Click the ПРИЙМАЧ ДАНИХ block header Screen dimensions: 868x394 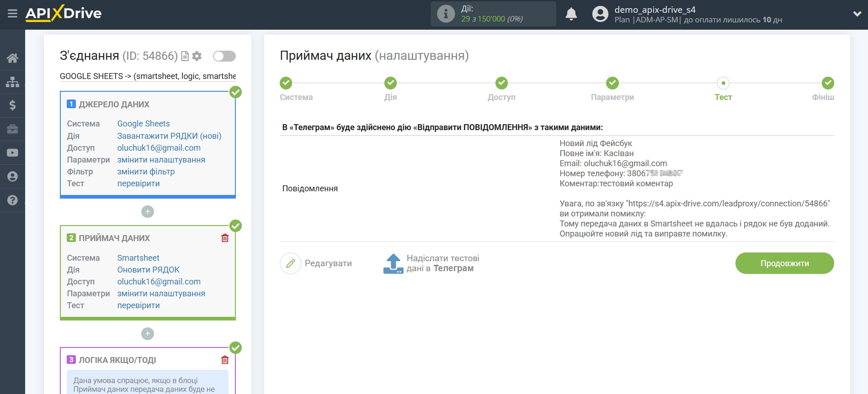(x=114, y=238)
